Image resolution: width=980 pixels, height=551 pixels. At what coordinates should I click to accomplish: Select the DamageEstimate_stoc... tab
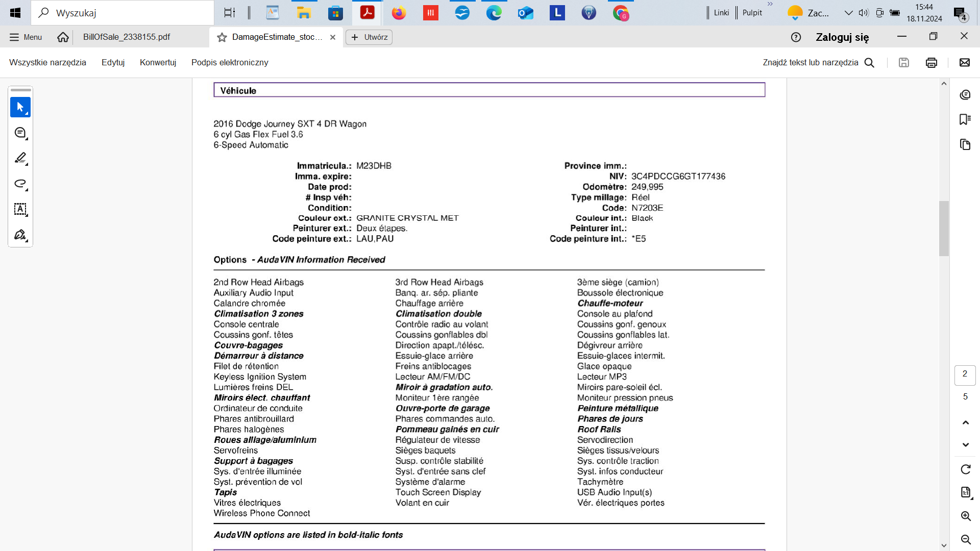click(x=277, y=37)
